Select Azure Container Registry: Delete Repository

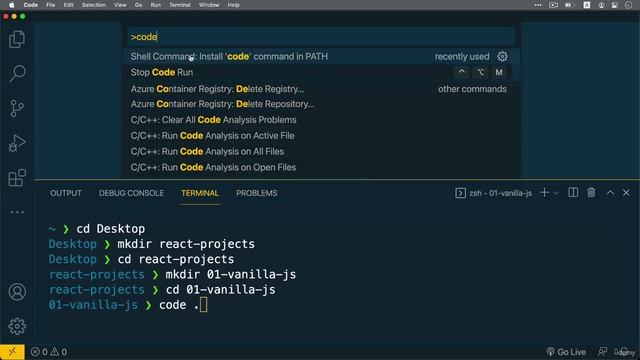(321, 104)
